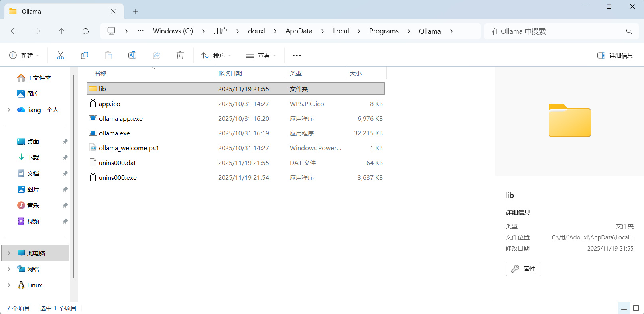This screenshot has width=644, height=314.
Task: Open 图库 in sidebar
Action: pos(28,94)
